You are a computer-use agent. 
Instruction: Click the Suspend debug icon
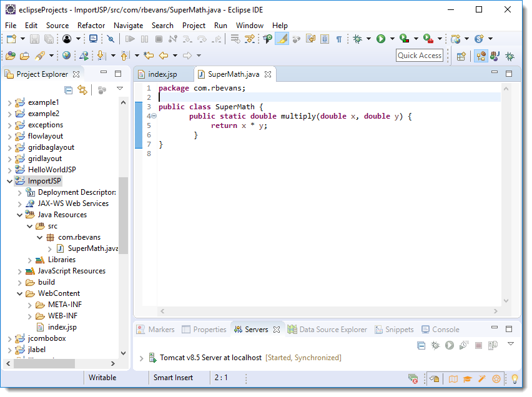(144, 39)
